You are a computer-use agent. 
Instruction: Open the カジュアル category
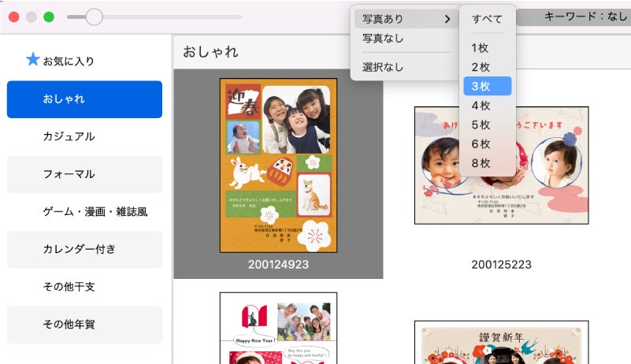tap(84, 136)
